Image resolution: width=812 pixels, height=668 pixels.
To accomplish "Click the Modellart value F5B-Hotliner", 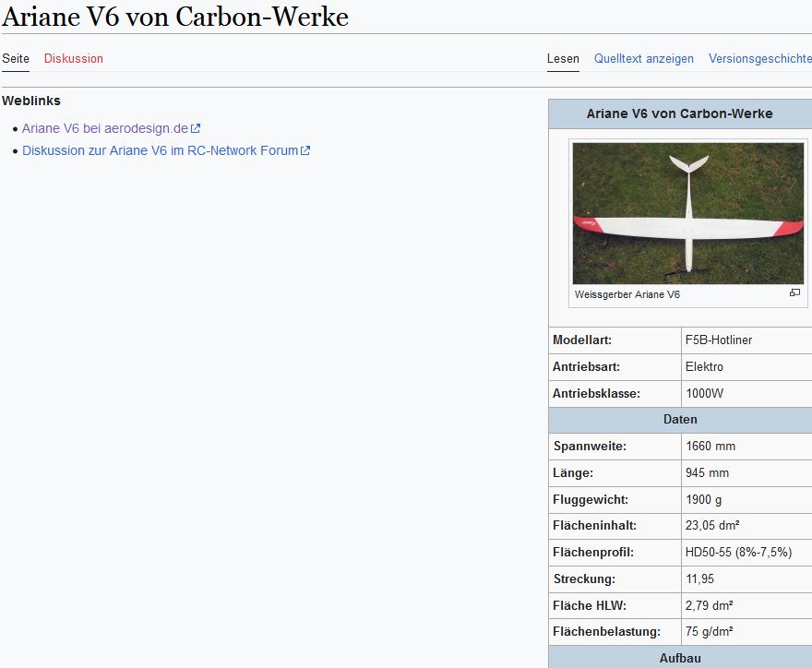I will pyautogui.click(x=719, y=340).
